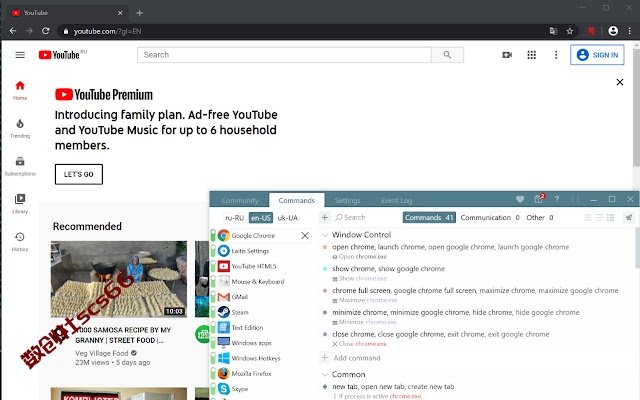The height and width of the screenshot is (400, 640).
Task: Open the Veg Village Food channel link
Action: (x=102, y=353)
